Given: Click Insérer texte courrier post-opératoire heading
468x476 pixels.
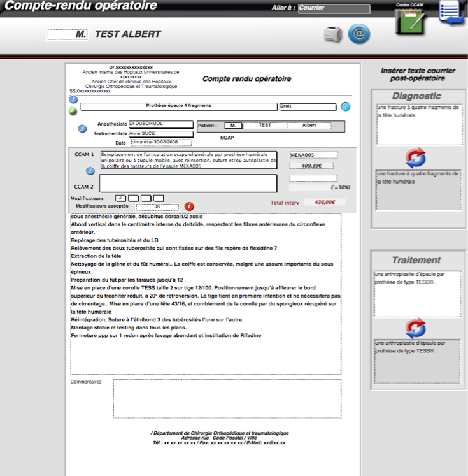Looking at the screenshot, I should 418,75.
